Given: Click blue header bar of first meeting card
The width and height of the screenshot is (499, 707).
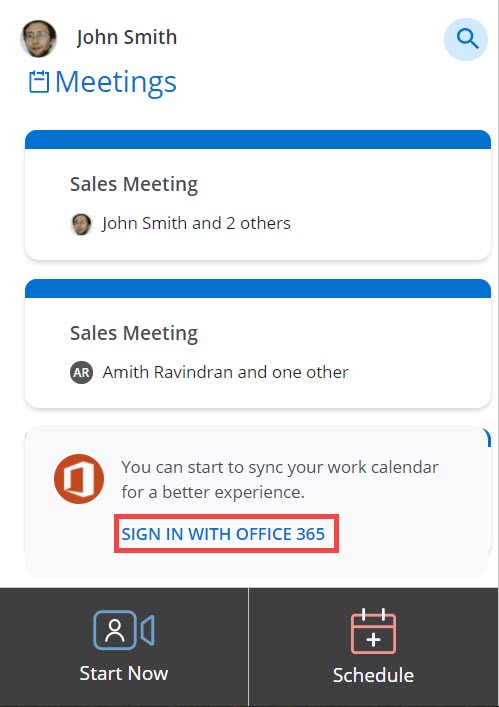Looking at the screenshot, I should 258,139.
